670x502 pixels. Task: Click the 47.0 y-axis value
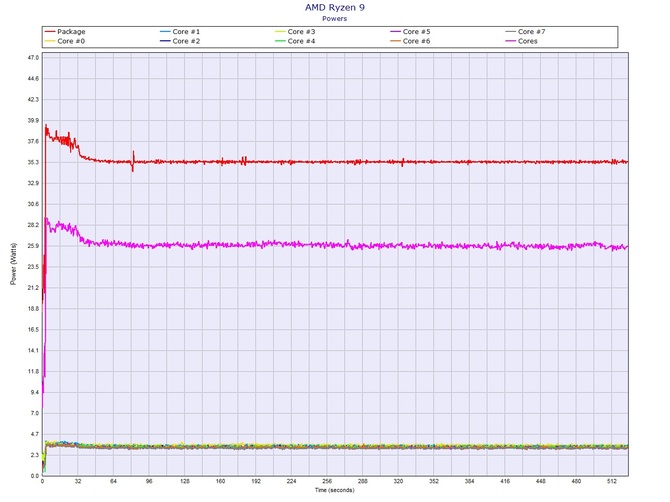click(x=34, y=57)
